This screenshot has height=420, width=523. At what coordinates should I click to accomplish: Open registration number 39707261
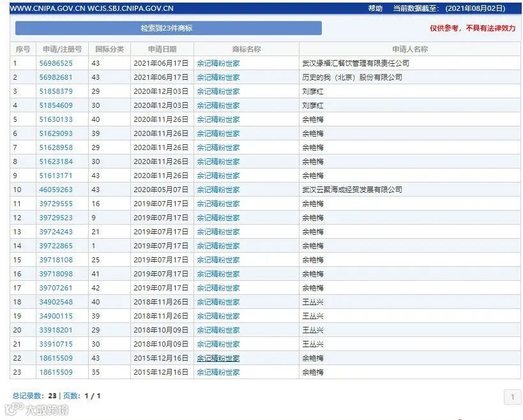coord(56,288)
